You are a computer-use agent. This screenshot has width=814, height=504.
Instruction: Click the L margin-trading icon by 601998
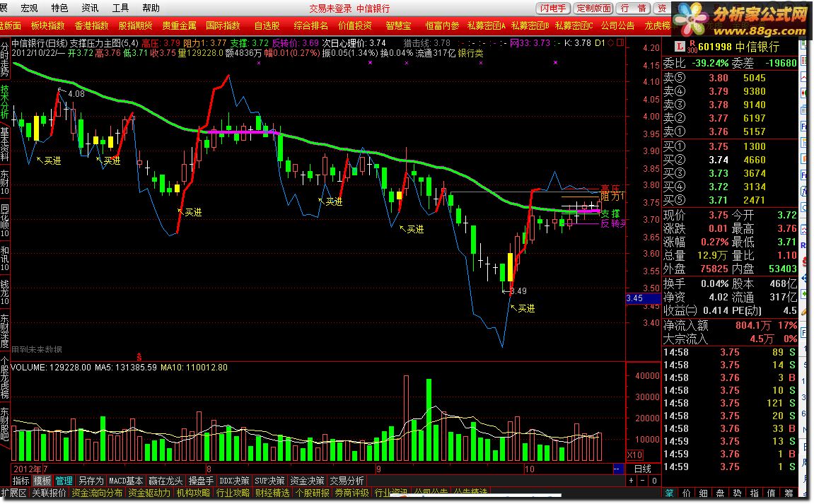pos(680,47)
